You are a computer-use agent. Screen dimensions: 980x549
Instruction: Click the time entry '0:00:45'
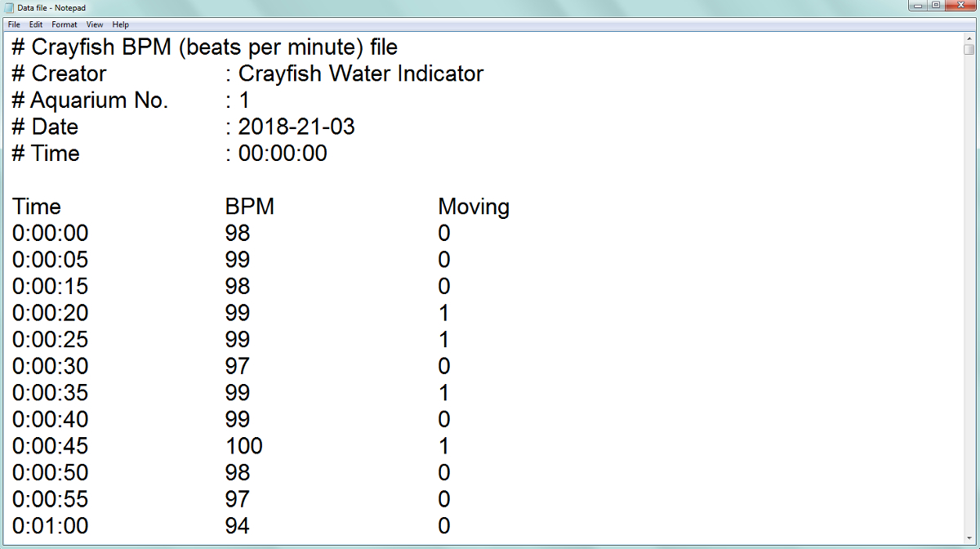(51, 446)
